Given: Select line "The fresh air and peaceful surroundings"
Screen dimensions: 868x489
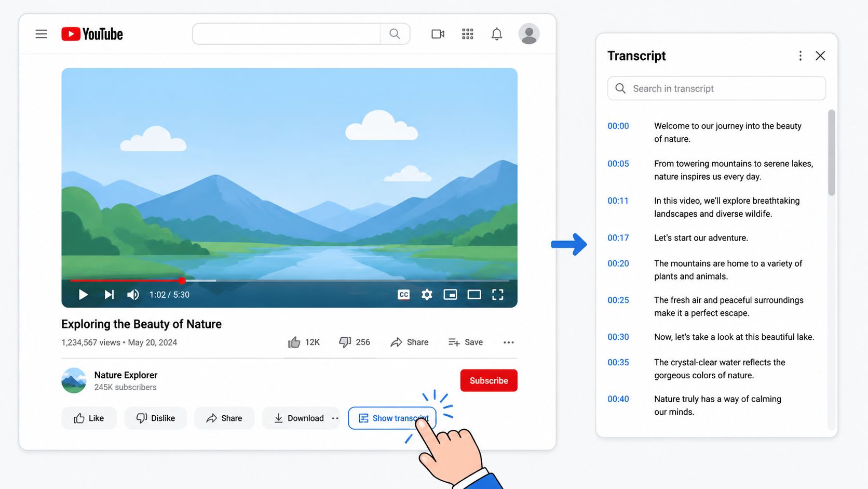Looking at the screenshot, I should tap(729, 300).
